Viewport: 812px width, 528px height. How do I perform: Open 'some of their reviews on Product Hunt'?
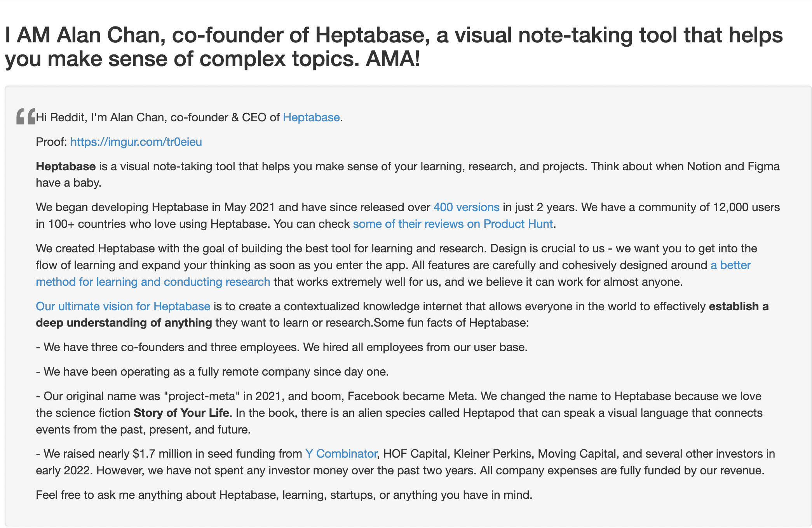coord(453,224)
